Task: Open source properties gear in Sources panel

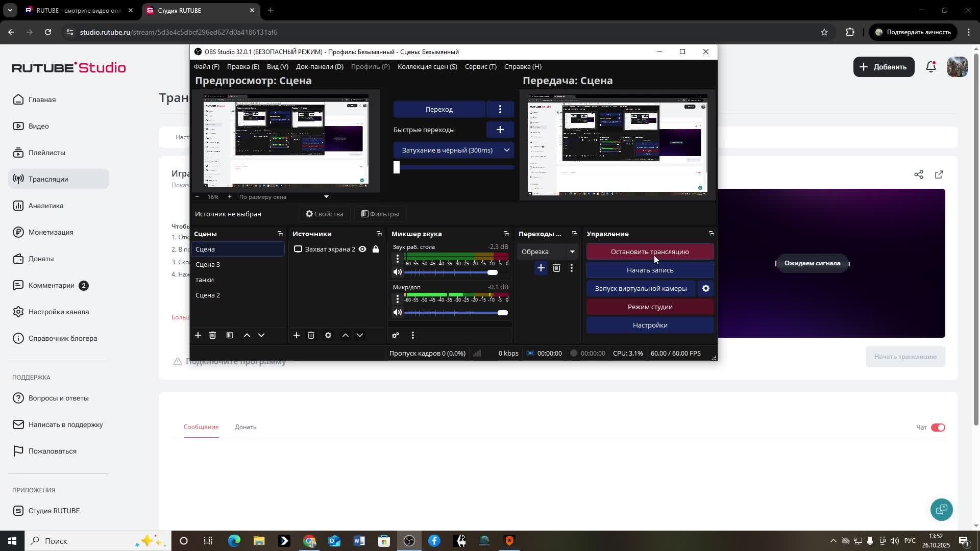Action: (x=328, y=335)
